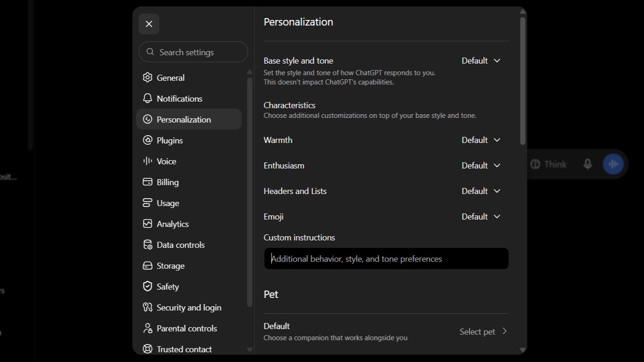644x362 pixels.
Task: Select the Plugins icon in sidebar
Action: pos(148,140)
